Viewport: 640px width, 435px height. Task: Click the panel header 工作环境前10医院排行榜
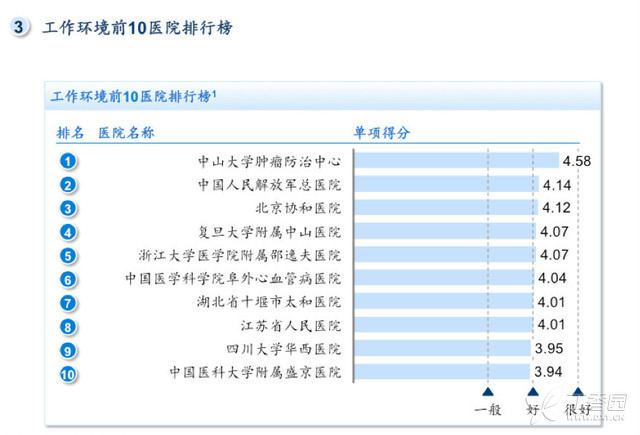(133, 96)
